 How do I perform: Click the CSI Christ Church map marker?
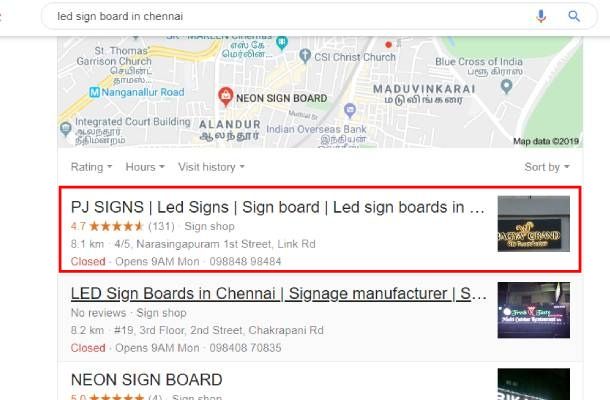click(305, 56)
